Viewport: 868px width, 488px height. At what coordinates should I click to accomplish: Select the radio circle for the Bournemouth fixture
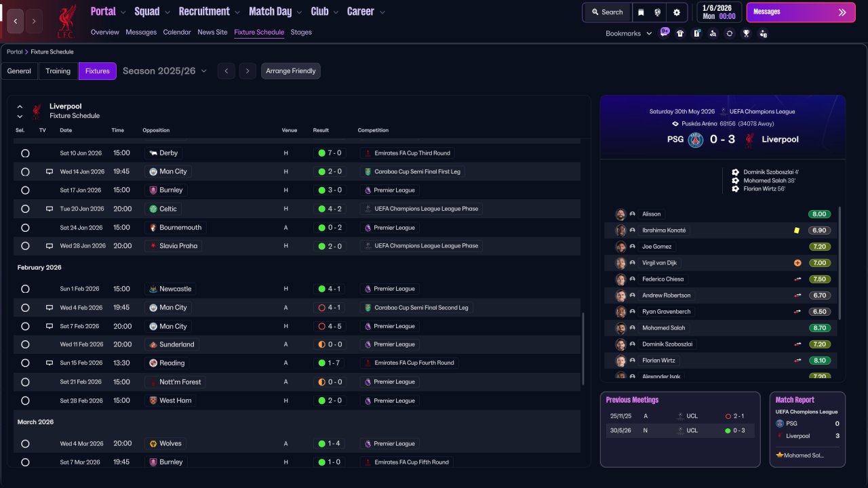tap(25, 228)
